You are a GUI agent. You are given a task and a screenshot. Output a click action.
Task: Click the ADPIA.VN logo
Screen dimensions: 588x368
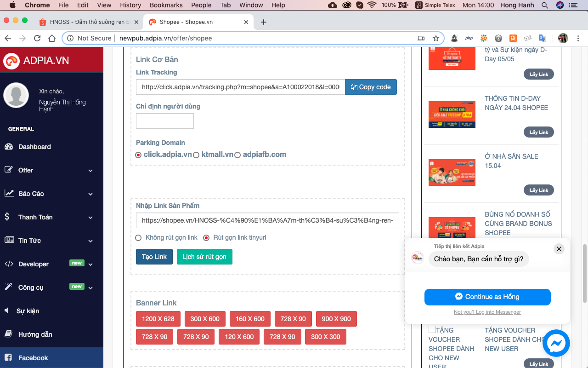(x=36, y=60)
